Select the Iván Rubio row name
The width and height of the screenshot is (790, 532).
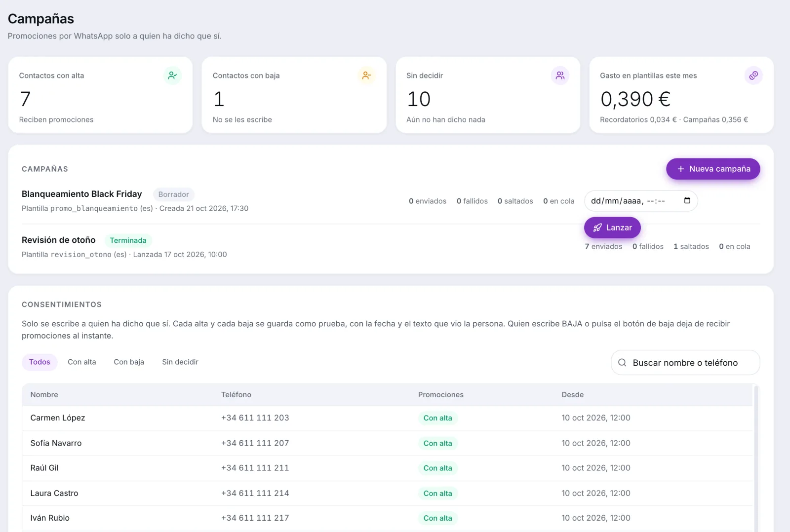[50, 518]
